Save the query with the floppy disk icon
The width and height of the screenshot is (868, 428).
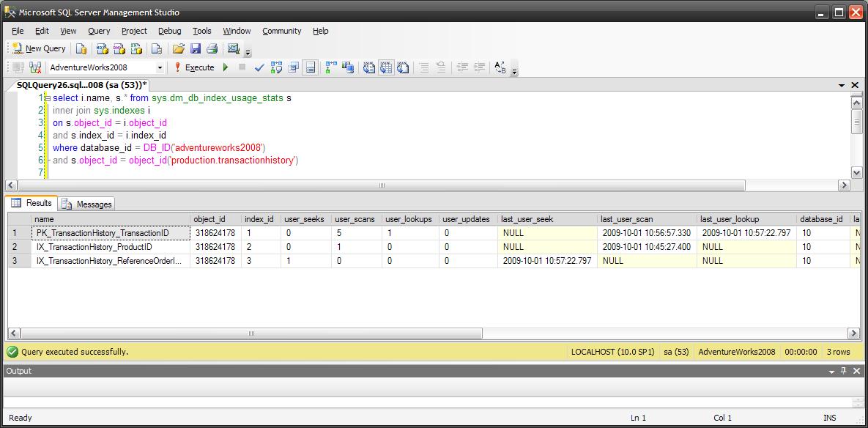(196, 48)
